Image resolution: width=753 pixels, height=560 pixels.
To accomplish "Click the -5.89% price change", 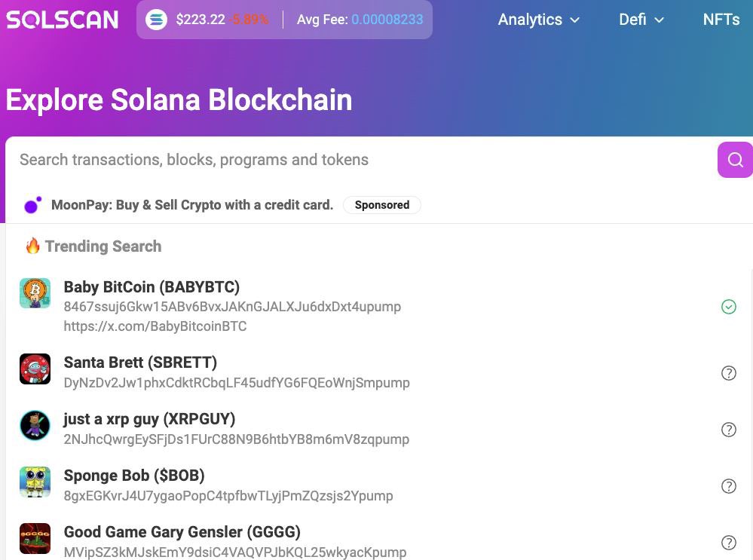I will [248, 20].
